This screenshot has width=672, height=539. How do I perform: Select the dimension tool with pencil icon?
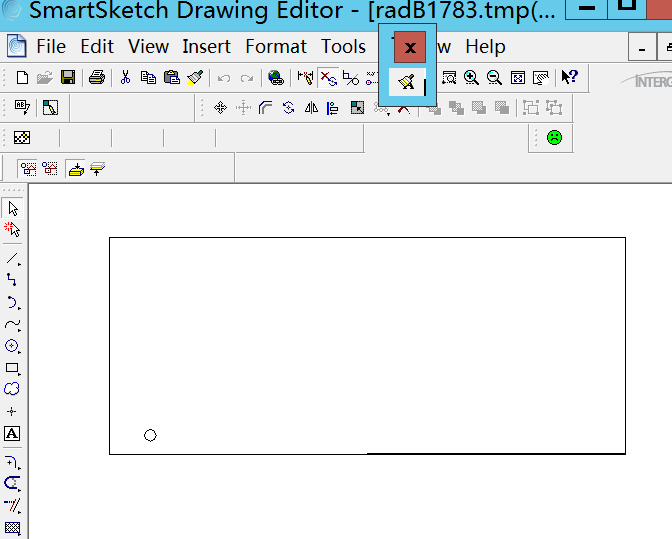305,78
